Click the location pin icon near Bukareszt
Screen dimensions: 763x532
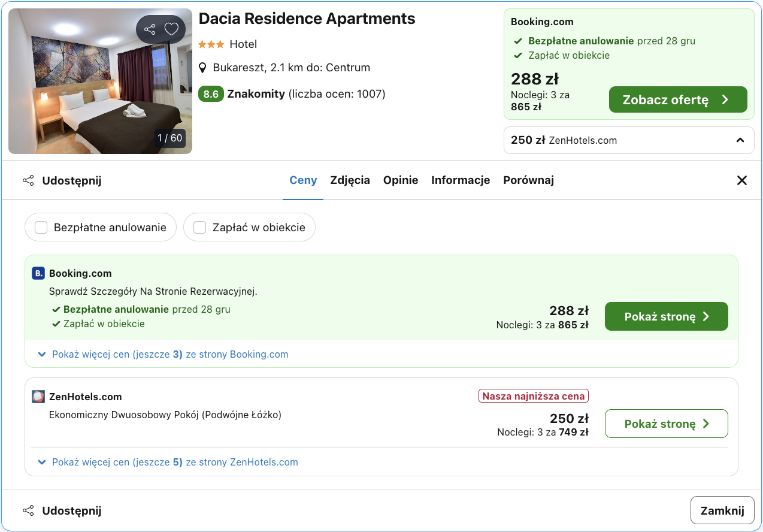tap(202, 67)
